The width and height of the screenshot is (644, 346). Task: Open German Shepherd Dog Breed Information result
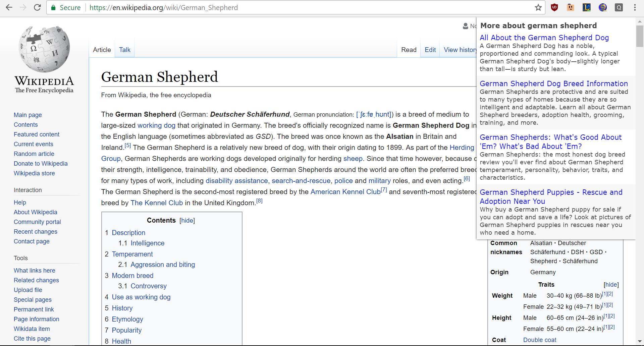[554, 83]
